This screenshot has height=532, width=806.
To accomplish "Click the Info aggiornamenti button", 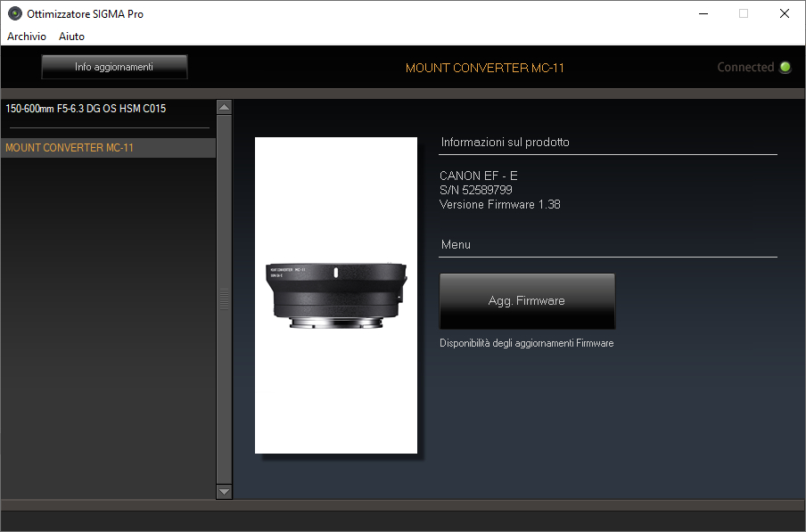I will (x=114, y=67).
